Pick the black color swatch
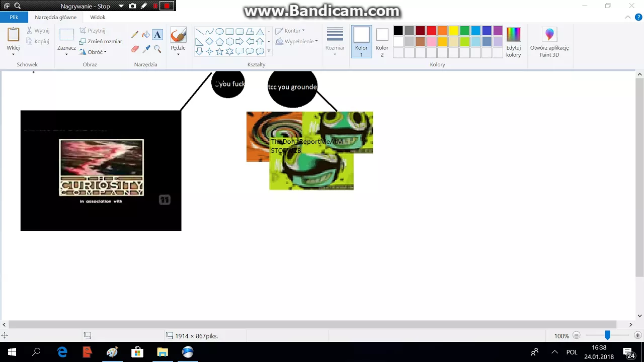 (x=398, y=31)
